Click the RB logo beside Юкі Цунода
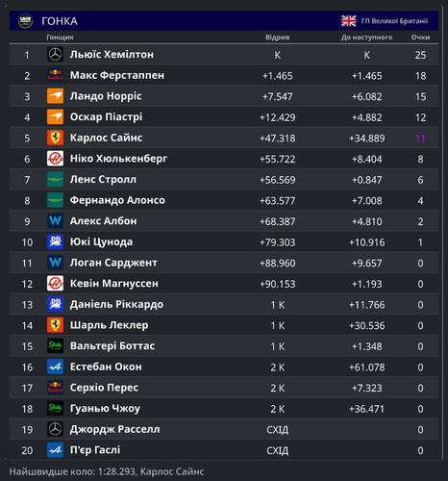Viewport: 448px width, 481px height. (x=55, y=241)
